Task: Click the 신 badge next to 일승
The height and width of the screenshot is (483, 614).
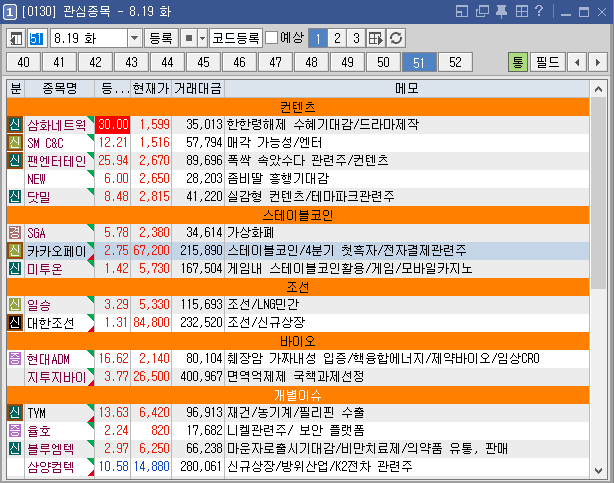Action: click(15, 305)
